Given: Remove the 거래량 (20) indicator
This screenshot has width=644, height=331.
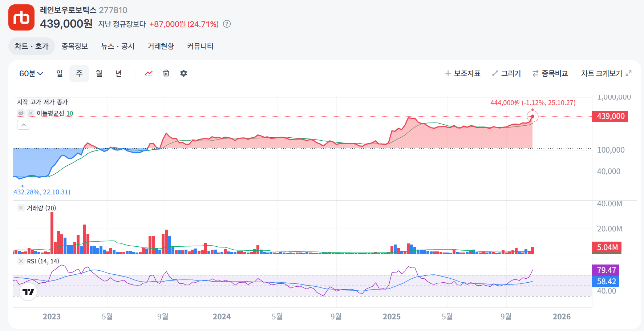Looking at the screenshot, I should [21, 208].
